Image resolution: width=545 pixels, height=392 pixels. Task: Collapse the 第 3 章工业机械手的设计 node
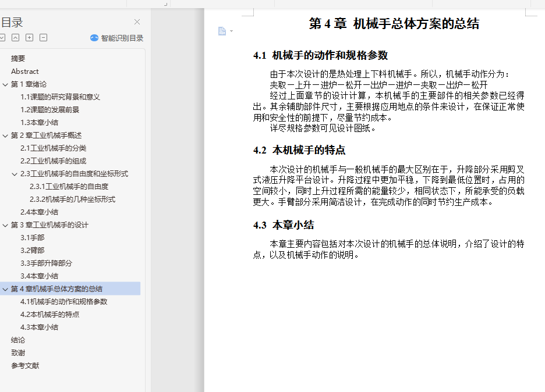tap(5, 225)
